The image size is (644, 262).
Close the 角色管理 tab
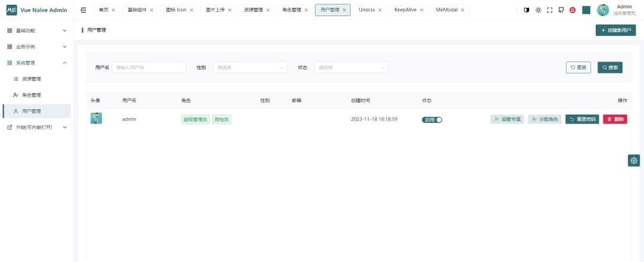click(306, 10)
